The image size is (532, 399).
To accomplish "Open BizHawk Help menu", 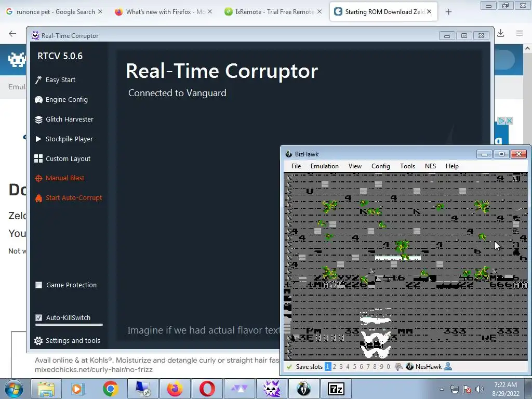I will pos(452,166).
